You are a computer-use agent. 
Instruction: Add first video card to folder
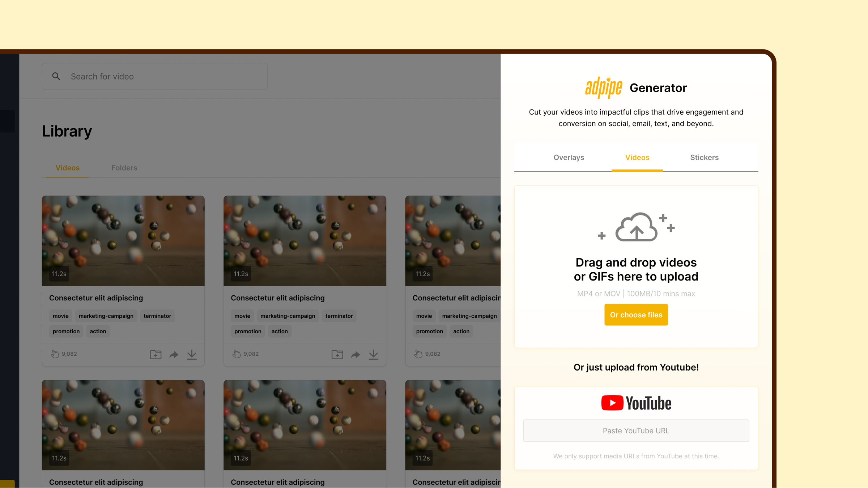[x=156, y=354]
